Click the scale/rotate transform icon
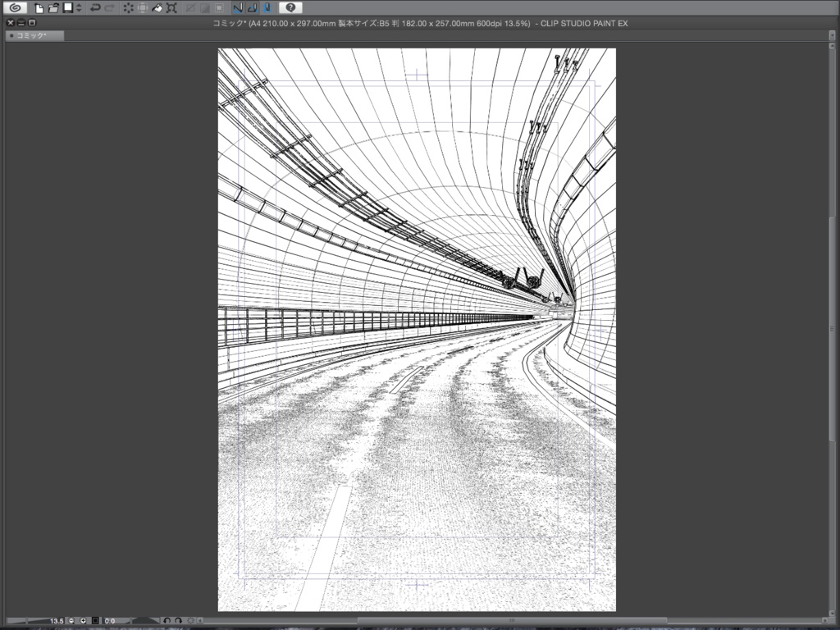Image resolution: width=840 pixels, height=630 pixels. pos(171,8)
